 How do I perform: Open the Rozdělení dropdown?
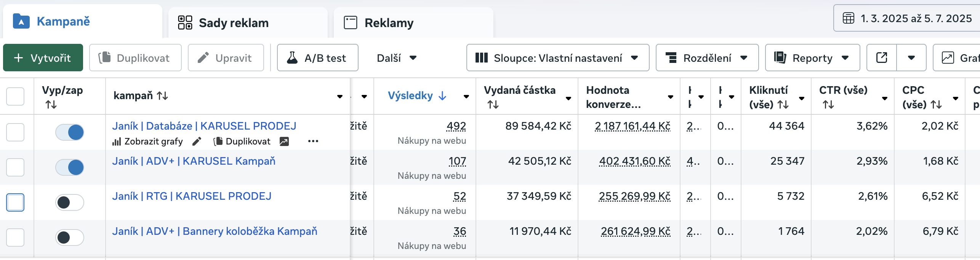[x=707, y=58]
